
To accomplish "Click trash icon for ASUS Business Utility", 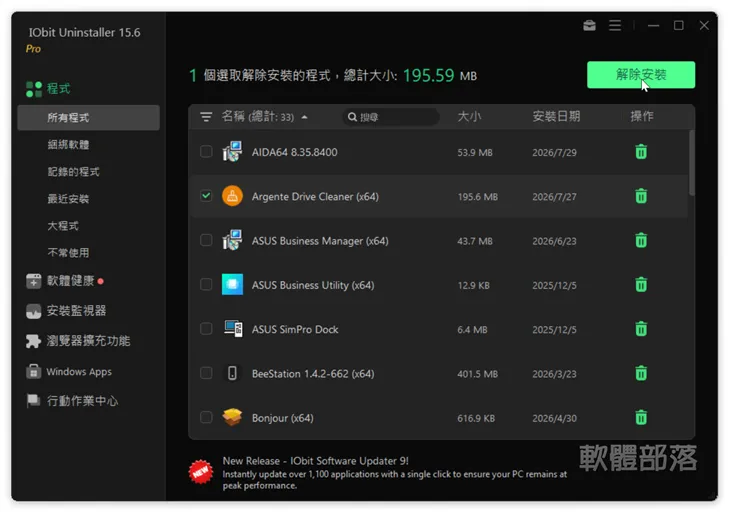I will point(641,284).
